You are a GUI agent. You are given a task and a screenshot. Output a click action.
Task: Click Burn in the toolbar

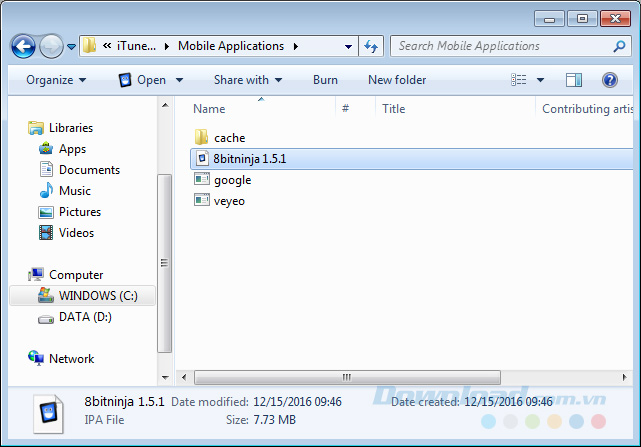coord(325,80)
